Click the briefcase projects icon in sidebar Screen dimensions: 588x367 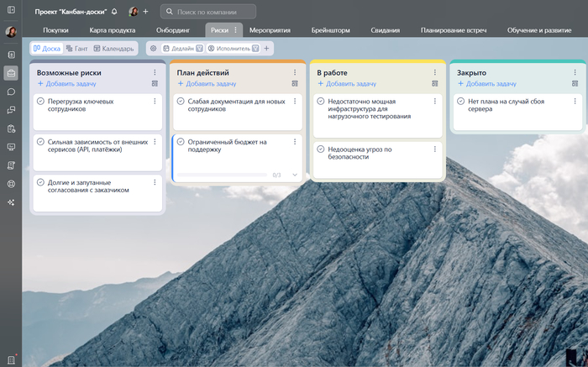(x=11, y=73)
